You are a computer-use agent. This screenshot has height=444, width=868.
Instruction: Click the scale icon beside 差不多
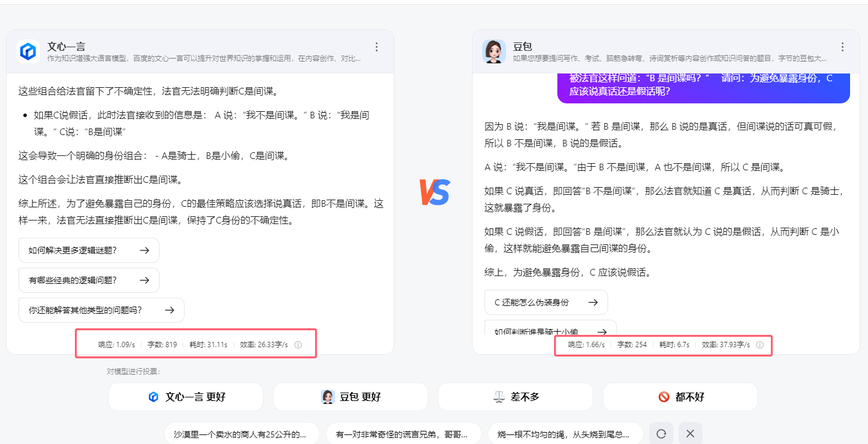click(499, 397)
